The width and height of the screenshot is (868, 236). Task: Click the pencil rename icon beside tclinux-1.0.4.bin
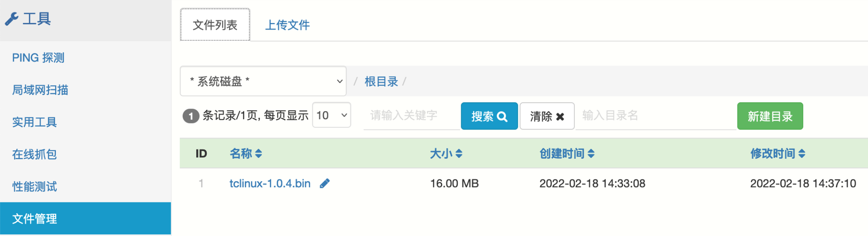tap(325, 183)
